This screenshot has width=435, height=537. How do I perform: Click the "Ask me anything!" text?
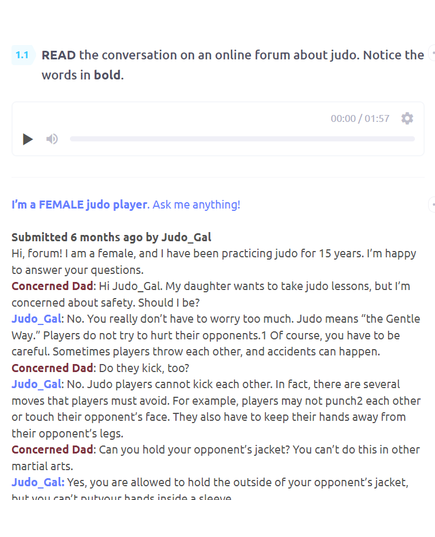point(196,204)
